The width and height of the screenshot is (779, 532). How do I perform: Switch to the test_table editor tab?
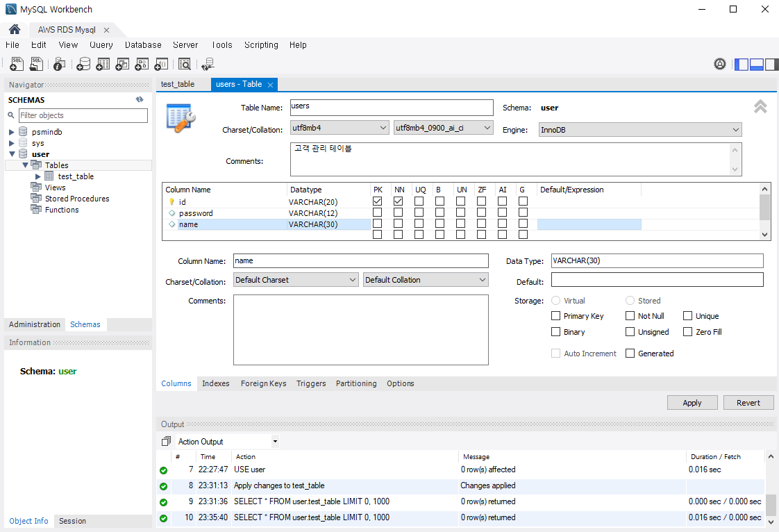178,84
